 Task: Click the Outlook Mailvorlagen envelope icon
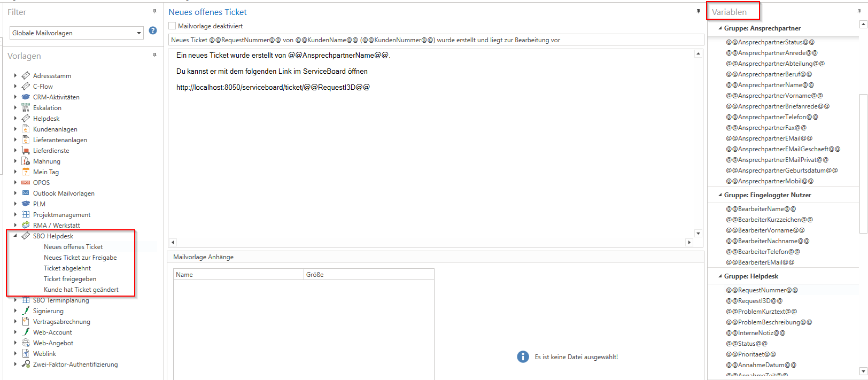[26, 193]
